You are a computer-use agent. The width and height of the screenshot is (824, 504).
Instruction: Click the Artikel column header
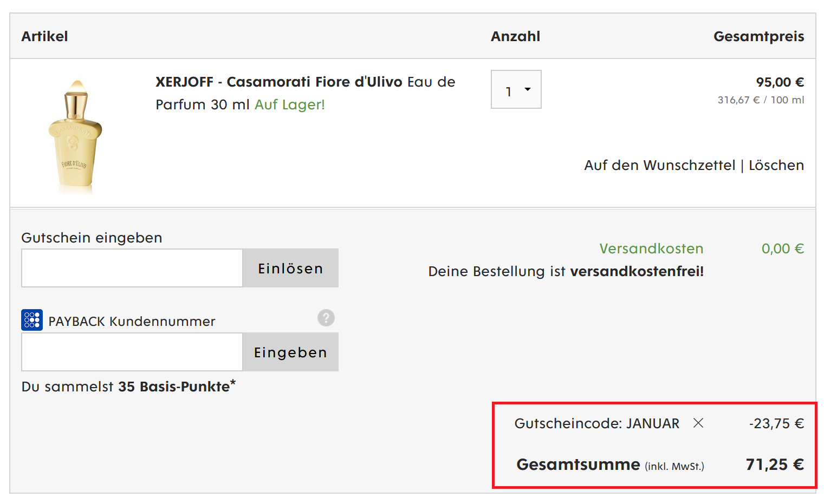coord(44,36)
